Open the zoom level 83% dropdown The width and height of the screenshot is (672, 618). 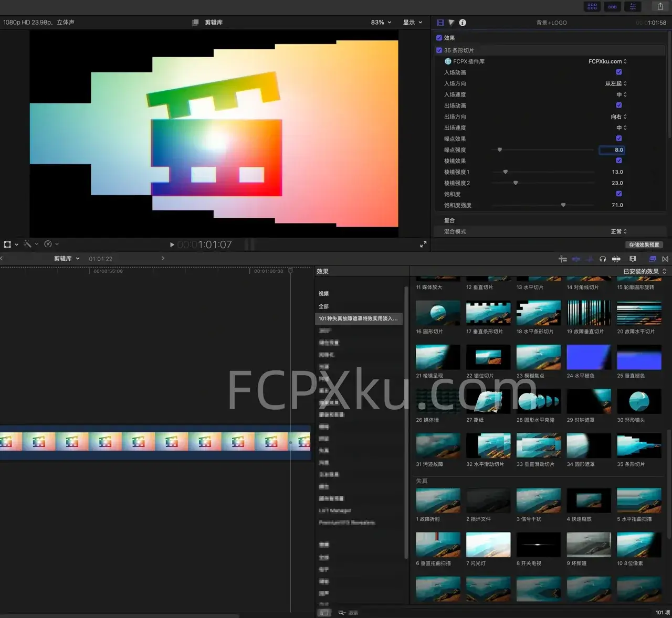click(380, 22)
